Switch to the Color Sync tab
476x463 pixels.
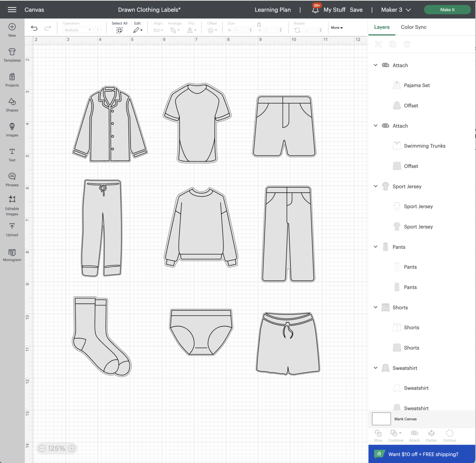413,27
